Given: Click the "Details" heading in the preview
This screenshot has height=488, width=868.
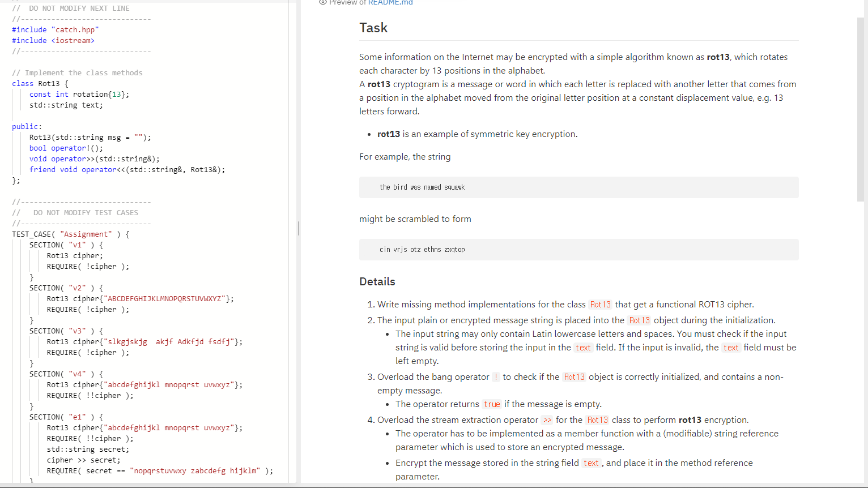Looking at the screenshot, I should tap(377, 281).
